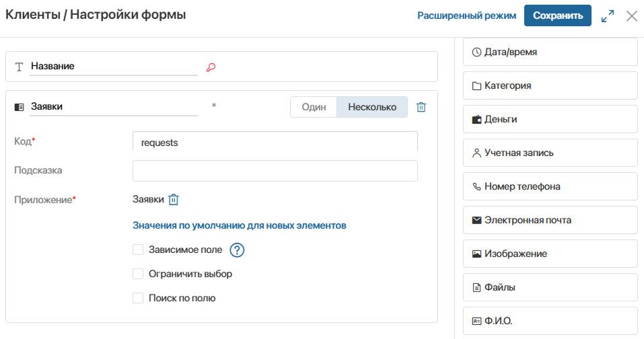The height and width of the screenshot is (339, 644).
Task: Click the person icon of Учетная запись
Action: click(x=476, y=153)
